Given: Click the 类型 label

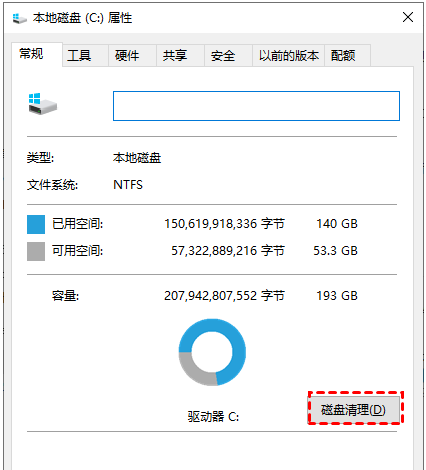Looking at the screenshot, I should [x=40, y=158].
